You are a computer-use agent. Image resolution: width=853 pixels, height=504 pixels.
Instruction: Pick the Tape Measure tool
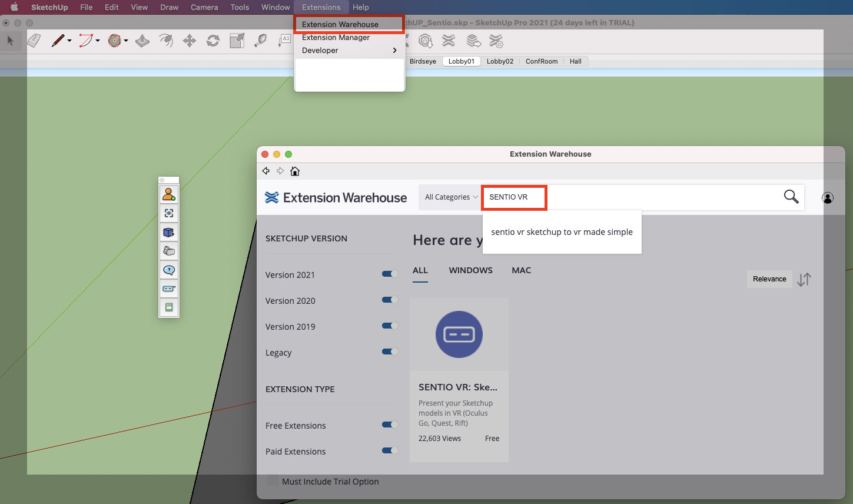tap(260, 41)
